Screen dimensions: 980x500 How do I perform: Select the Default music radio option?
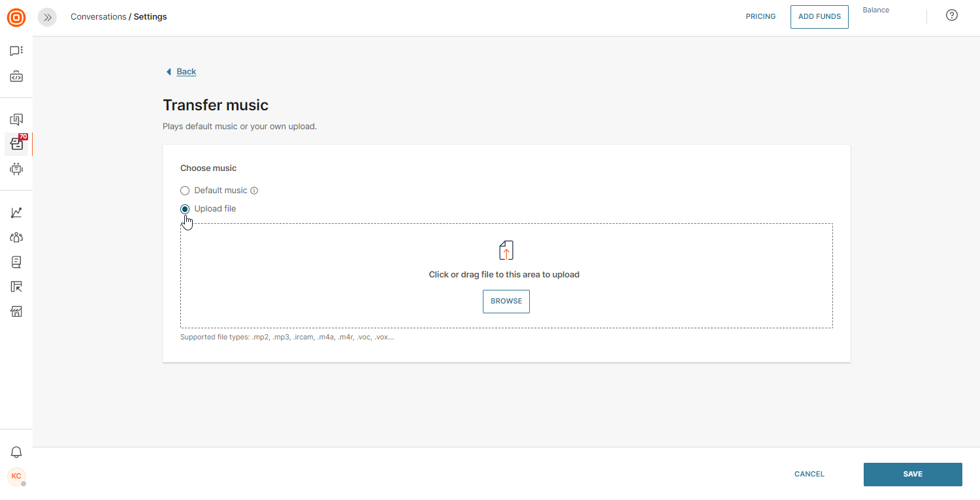coord(185,191)
